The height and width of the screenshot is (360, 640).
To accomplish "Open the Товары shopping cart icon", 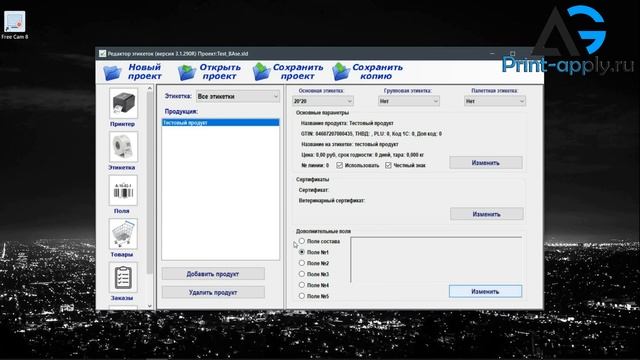I will point(123,234).
